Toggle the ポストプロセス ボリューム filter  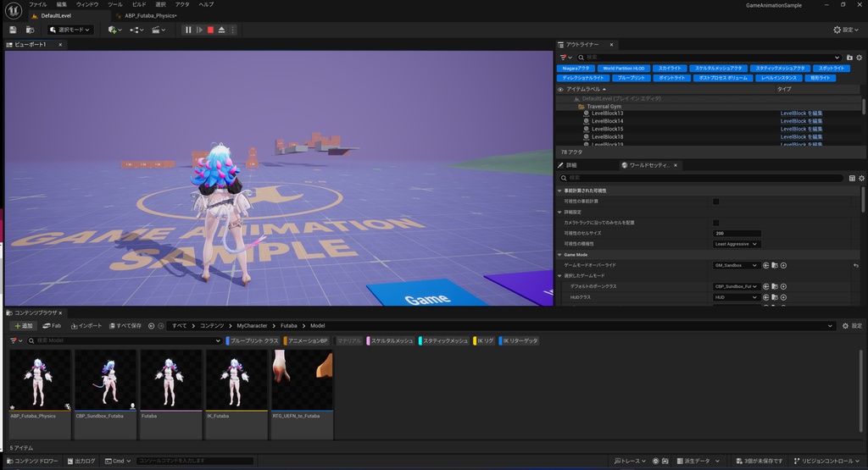point(723,78)
